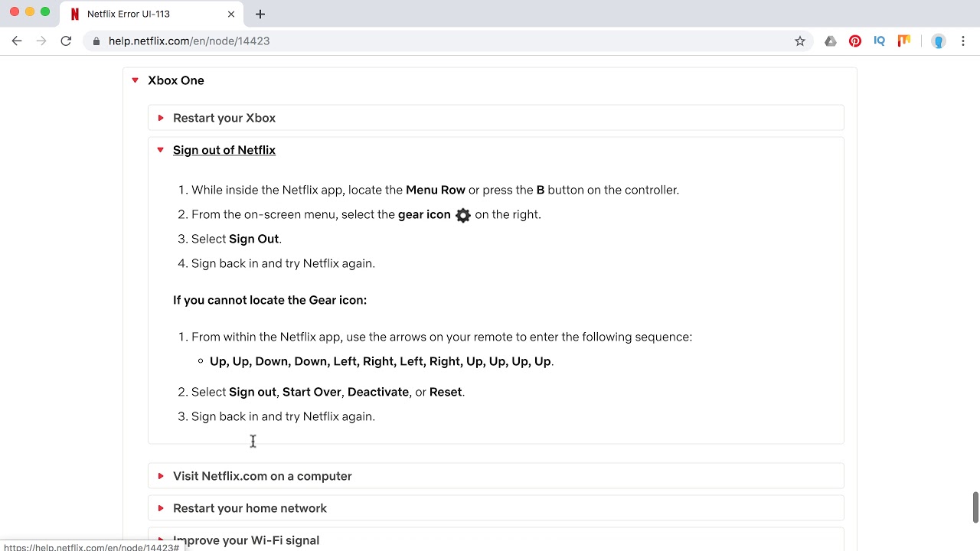Click 'Select Sign out, Start Over, Deactivate' step
Viewport: 980px width, 551px height.
click(328, 392)
